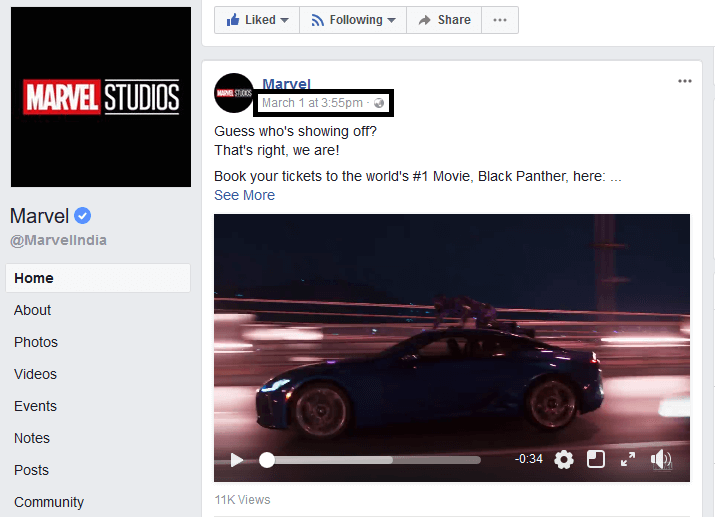Click the Marvel page title text

click(39, 216)
